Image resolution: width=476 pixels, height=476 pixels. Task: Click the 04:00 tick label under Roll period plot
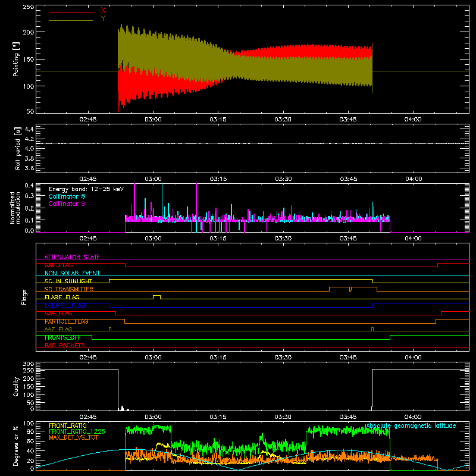tap(413, 179)
